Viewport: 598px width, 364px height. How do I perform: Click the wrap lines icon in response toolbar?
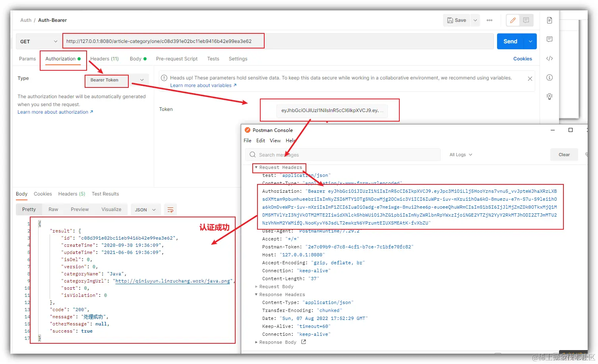tap(170, 210)
